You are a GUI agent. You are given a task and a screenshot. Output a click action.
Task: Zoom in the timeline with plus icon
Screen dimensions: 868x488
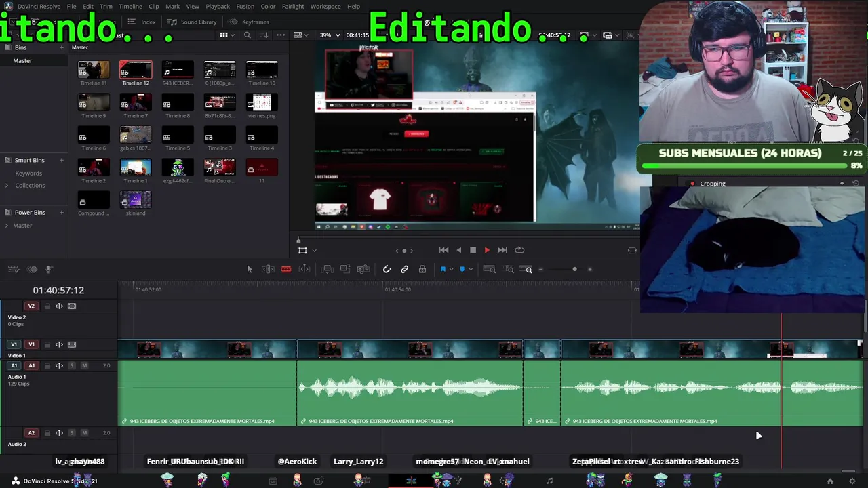[x=590, y=270]
